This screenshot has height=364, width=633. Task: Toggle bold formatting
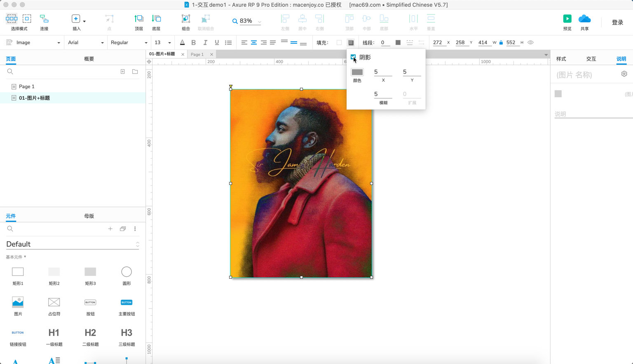[193, 42]
